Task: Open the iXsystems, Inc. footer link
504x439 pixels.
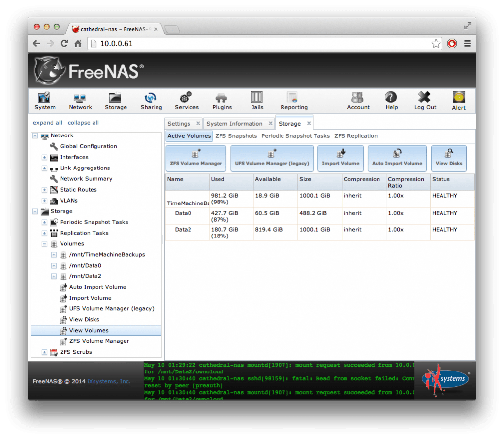Action: click(109, 381)
